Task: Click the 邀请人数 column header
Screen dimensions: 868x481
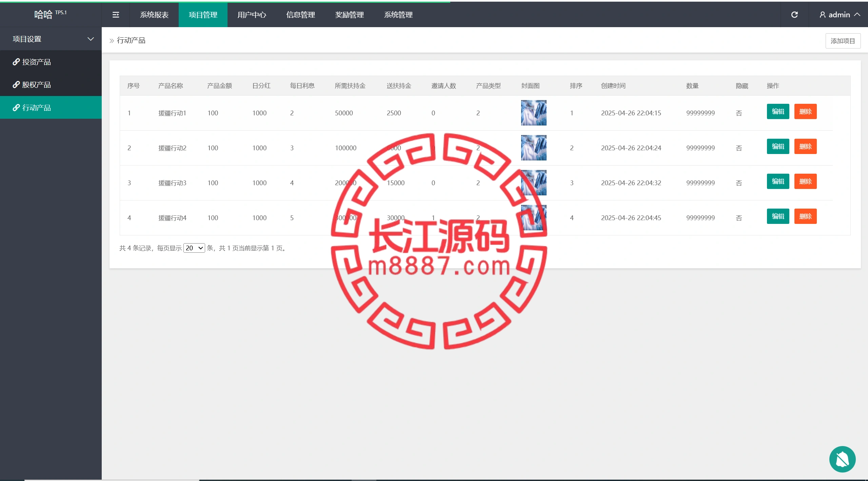Action: 444,86
